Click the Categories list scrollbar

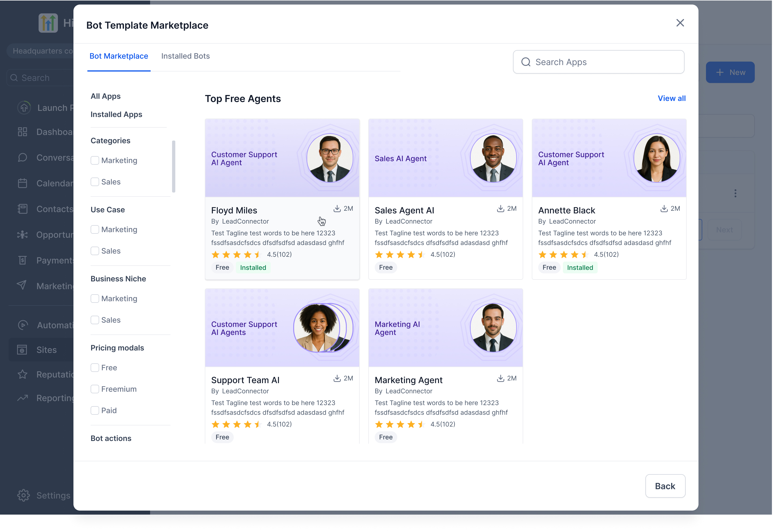[x=173, y=167]
